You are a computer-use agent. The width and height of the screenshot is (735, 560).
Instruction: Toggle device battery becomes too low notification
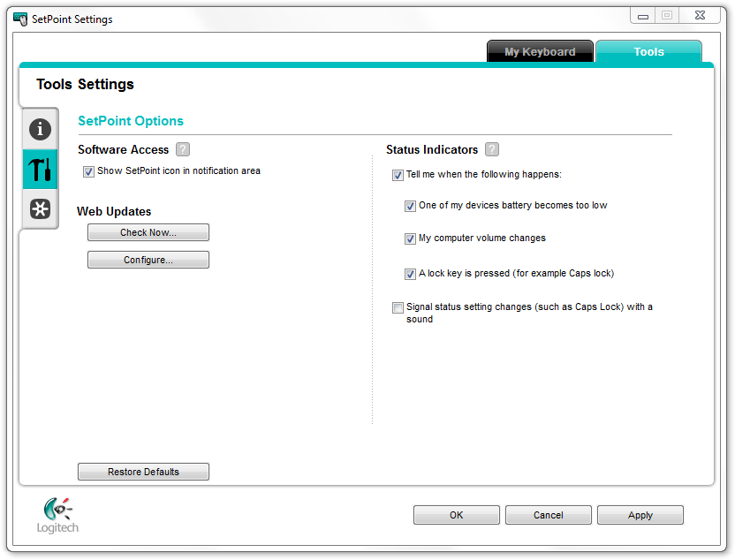click(x=410, y=206)
